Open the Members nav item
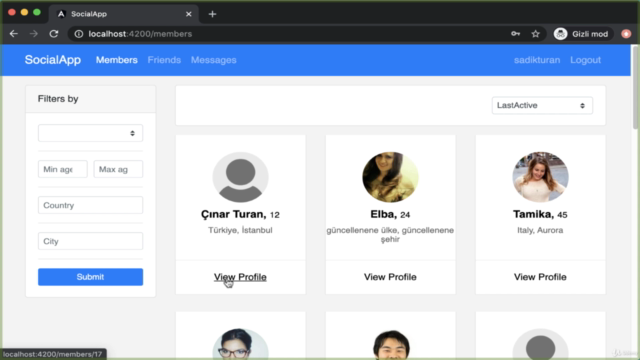The width and height of the screenshot is (640, 360). point(117,60)
